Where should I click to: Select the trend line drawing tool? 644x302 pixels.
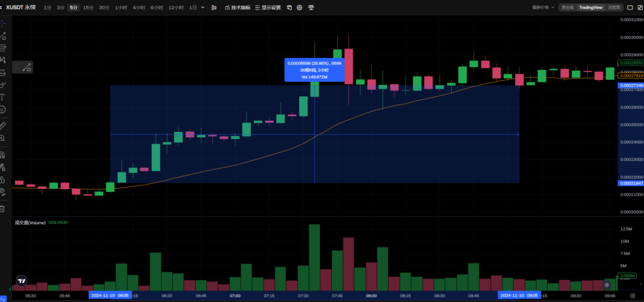point(3,35)
